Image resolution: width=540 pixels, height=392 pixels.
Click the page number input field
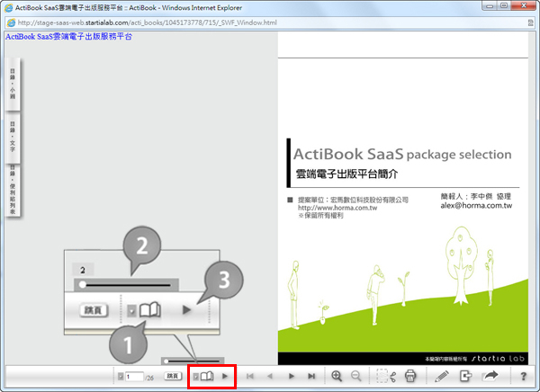pos(135,377)
